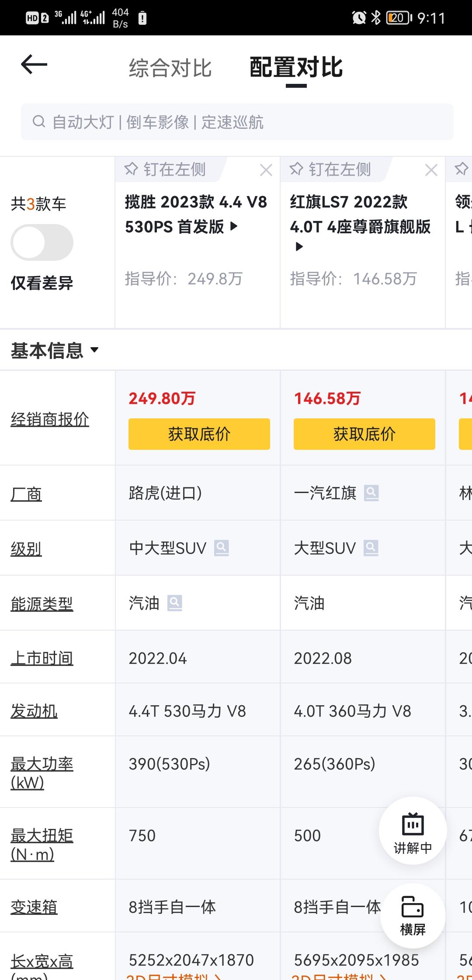Select the 5252x2047x1870 dimensions value
472x980 pixels.
pyautogui.click(x=191, y=960)
